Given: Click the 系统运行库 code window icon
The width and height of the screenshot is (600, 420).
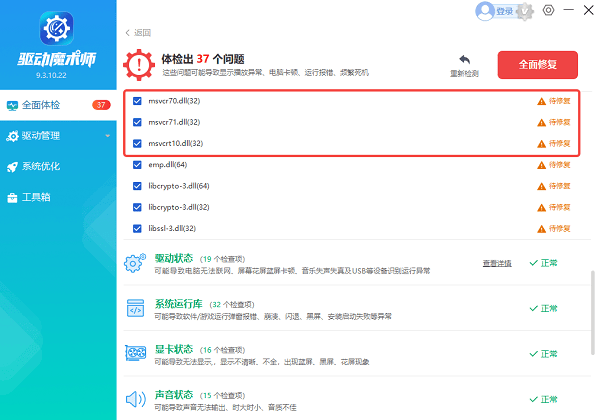Looking at the screenshot, I should tap(135, 308).
